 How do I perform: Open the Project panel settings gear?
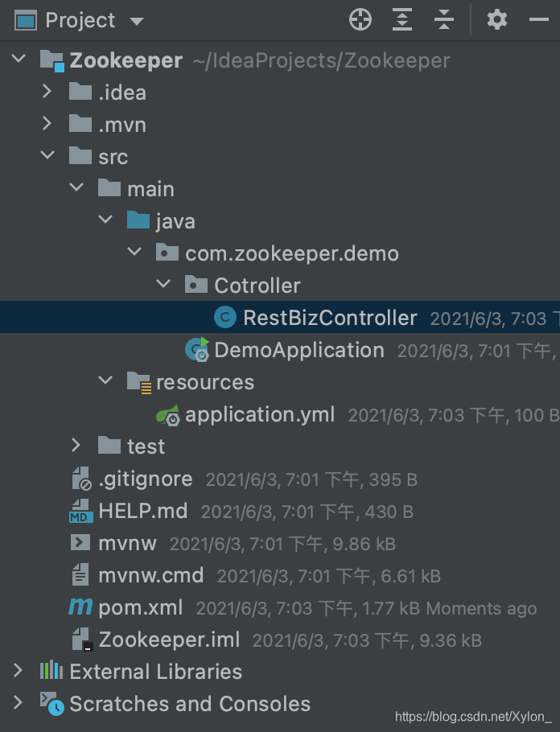(x=496, y=20)
